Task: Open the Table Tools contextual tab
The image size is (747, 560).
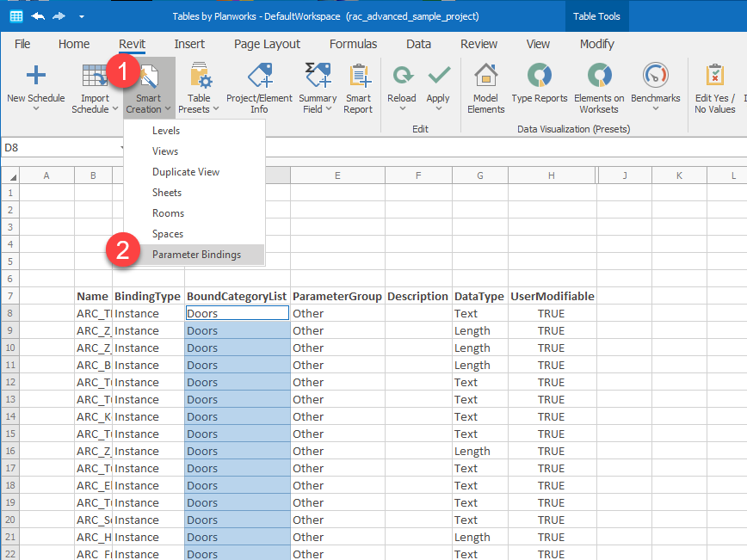Action: pyautogui.click(x=596, y=16)
